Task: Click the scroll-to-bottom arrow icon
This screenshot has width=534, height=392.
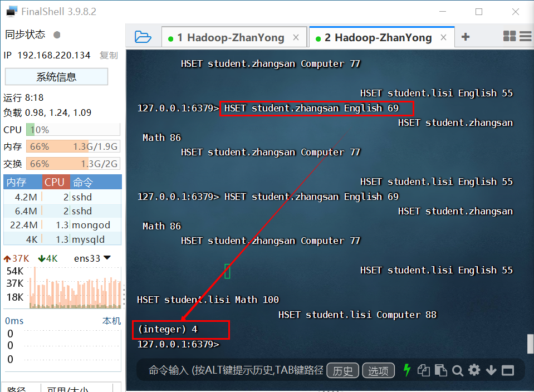Action: [x=491, y=370]
